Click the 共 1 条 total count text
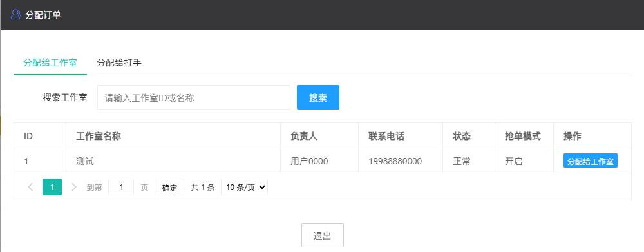Image resolution: width=644 pixels, height=252 pixels. click(x=203, y=188)
